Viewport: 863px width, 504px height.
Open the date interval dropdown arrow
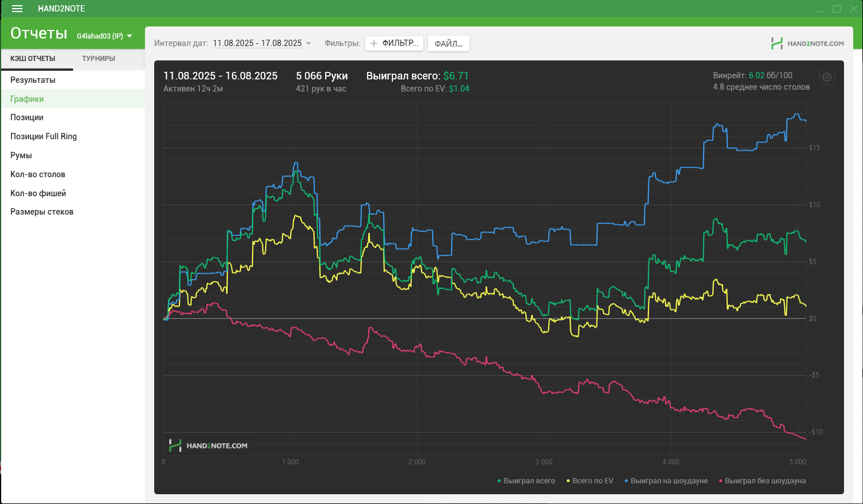tap(308, 43)
